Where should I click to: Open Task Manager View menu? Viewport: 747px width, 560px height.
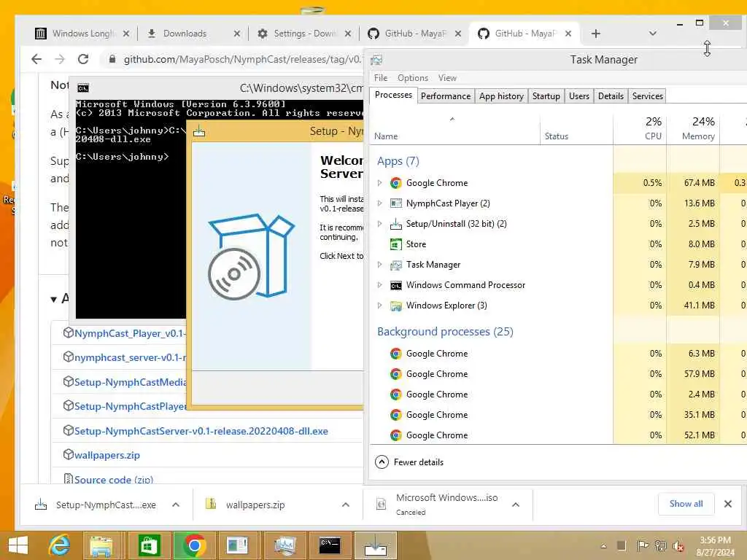click(447, 77)
